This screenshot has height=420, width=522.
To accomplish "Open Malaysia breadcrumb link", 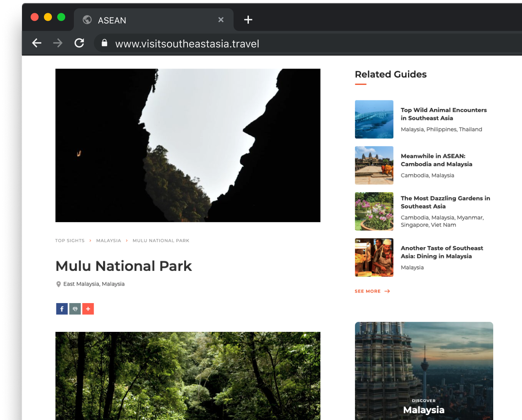I will [x=109, y=241].
